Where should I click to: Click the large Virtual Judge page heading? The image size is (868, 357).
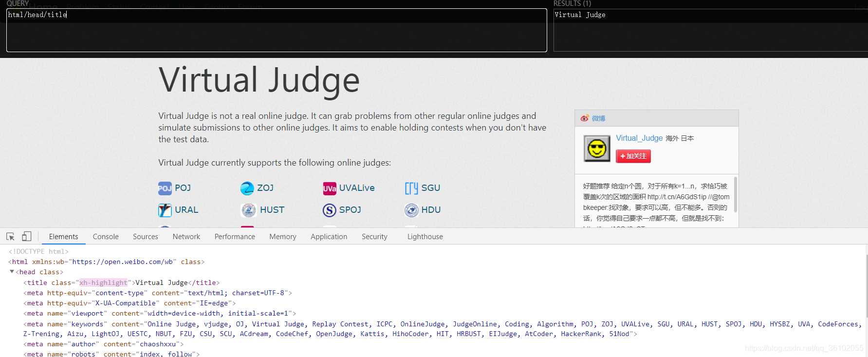tap(259, 80)
